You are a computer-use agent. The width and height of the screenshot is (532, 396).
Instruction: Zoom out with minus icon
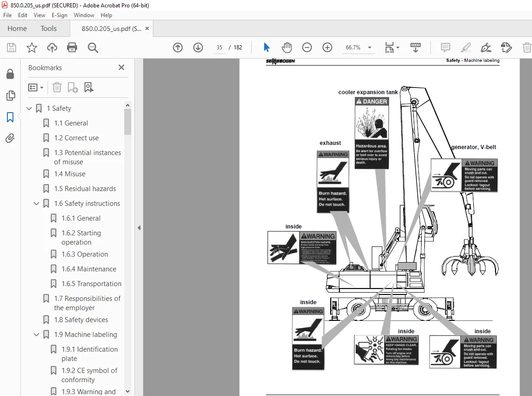click(x=307, y=48)
